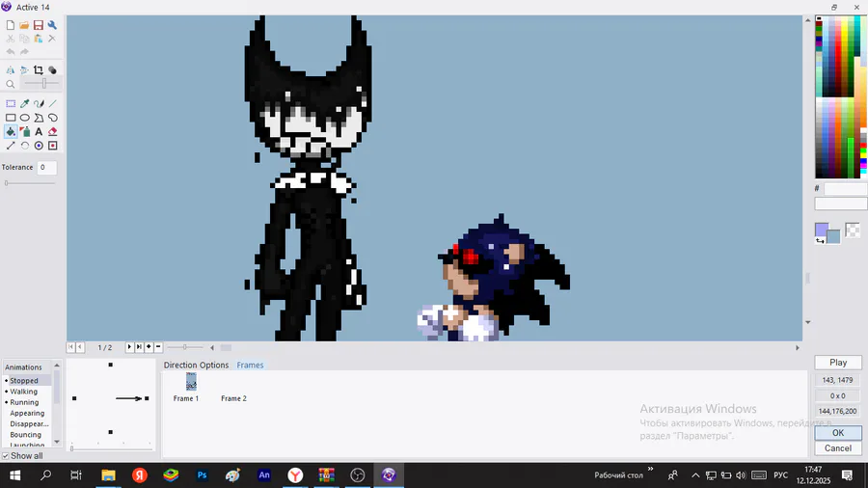868x488 pixels.
Task: Click the hex color code field
Action: click(845, 189)
